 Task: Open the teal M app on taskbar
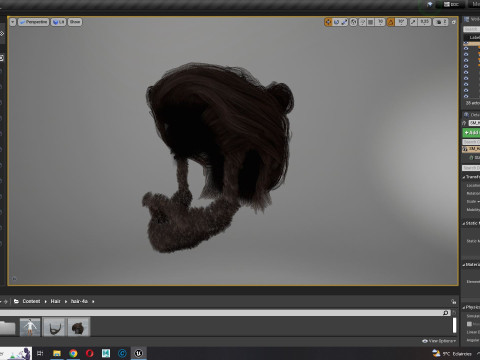coord(106,353)
